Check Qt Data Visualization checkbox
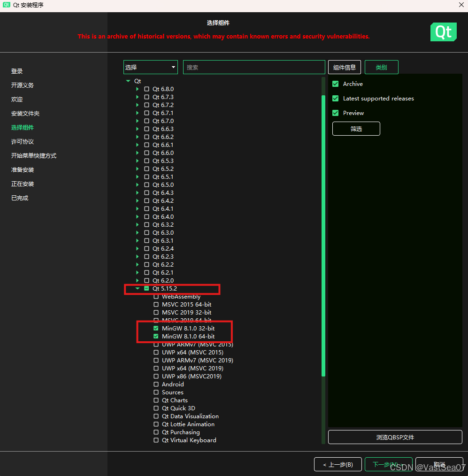The image size is (468, 476). (156, 416)
